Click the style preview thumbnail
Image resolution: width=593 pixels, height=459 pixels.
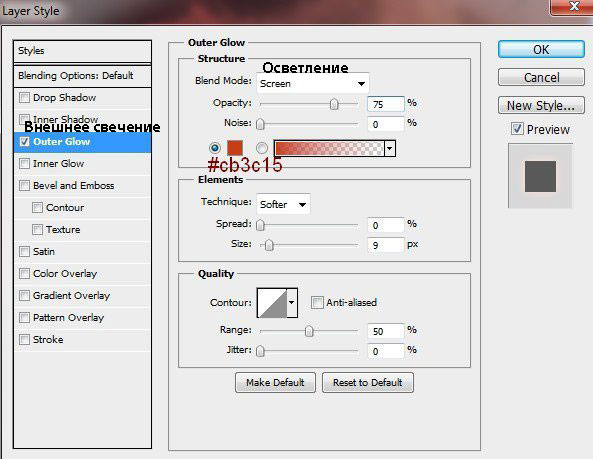click(x=540, y=176)
